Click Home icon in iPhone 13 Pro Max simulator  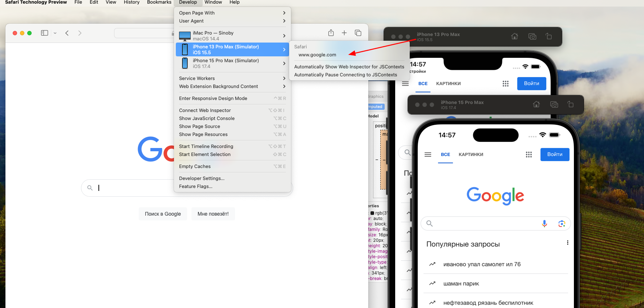click(515, 36)
